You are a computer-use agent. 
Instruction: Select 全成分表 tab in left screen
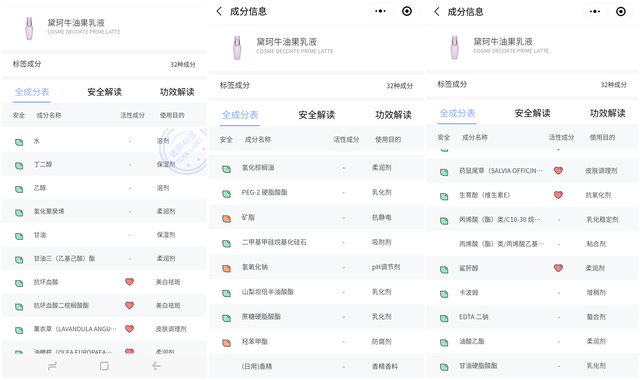32,92
